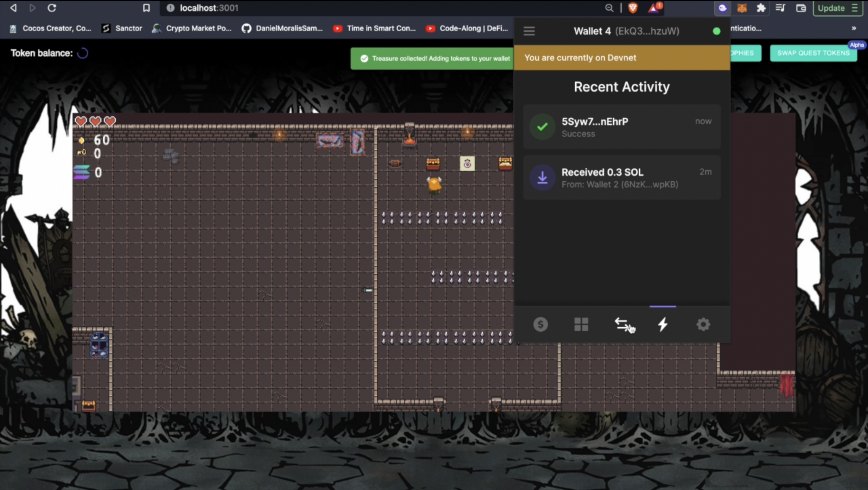Click Swap Quest Tokens button
This screenshot has width=868, height=490.
pyautogui.click(x=813, y=53)
